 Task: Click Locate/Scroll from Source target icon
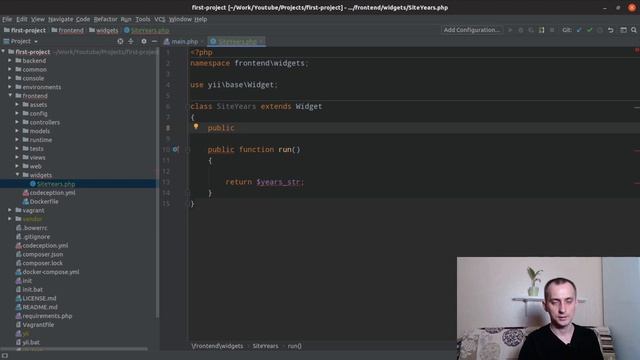pos(120,41)
